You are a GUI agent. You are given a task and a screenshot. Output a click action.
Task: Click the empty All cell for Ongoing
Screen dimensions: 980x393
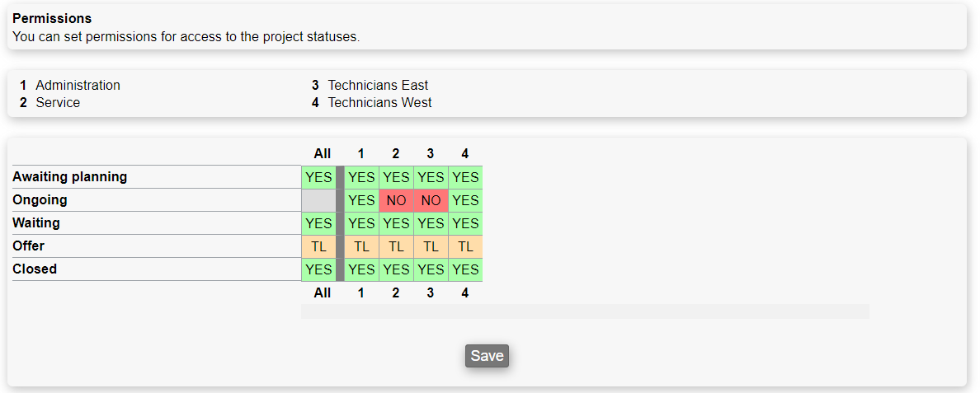318,200
